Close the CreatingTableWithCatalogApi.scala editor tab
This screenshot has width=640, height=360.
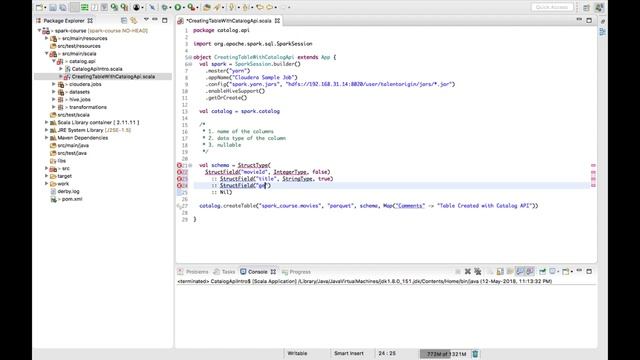pos(278,21)
